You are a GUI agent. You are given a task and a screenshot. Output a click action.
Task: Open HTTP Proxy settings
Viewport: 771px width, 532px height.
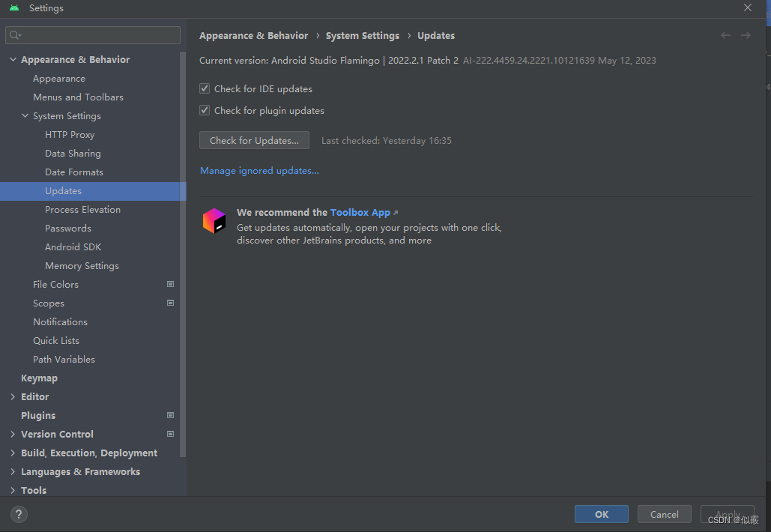pos(70,135)
